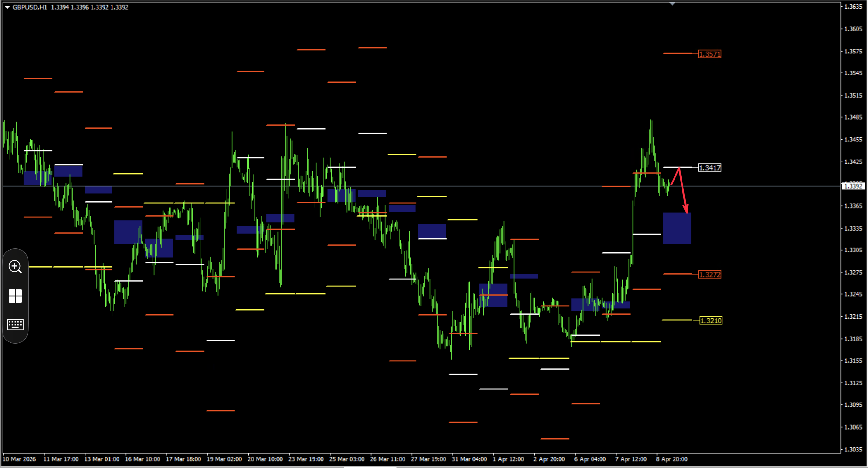Open the four-square windows grid icon
This screenshot has height=468, width=868.
[15, 296]
